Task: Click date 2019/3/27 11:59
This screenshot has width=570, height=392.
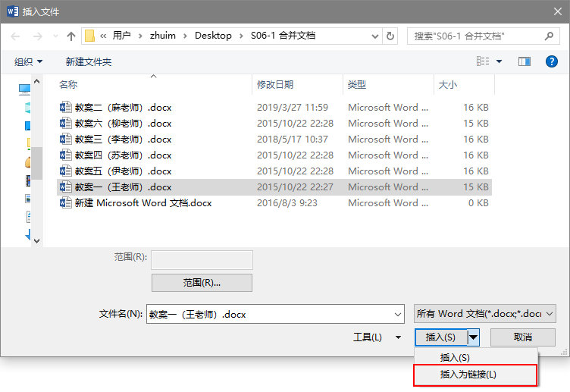Action: (293, 108)
